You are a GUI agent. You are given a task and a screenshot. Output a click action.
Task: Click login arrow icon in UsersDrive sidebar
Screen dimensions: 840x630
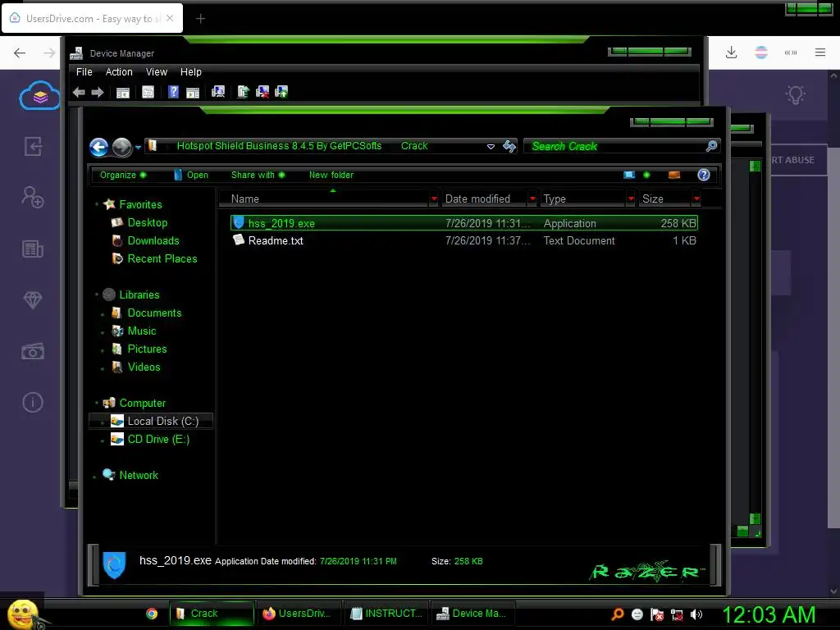[x=33, y=146]
